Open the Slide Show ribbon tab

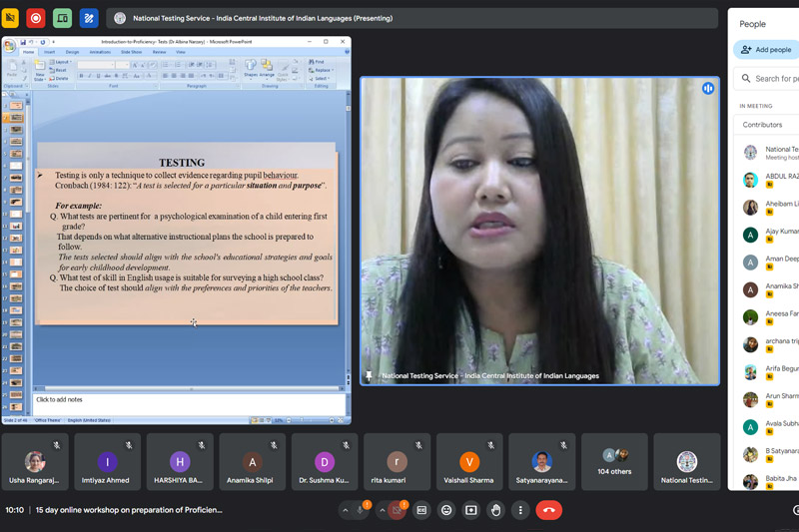[131, 52]
